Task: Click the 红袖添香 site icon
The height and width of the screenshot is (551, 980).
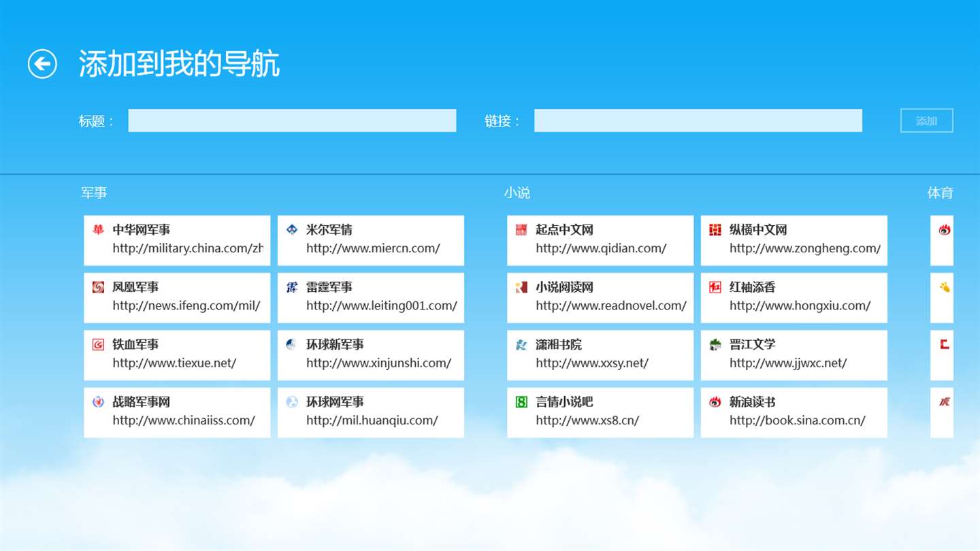Action: [715, 287]
